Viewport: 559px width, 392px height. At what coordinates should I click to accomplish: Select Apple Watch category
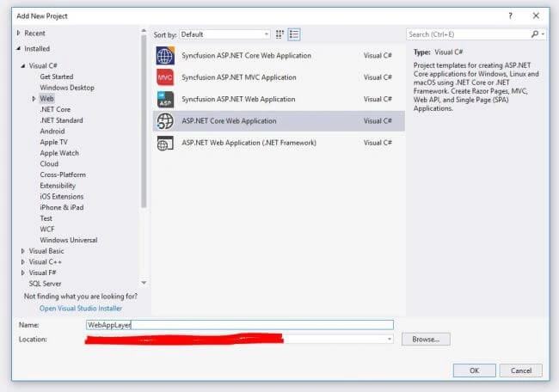pyautogui.click(x=59, y=153)
